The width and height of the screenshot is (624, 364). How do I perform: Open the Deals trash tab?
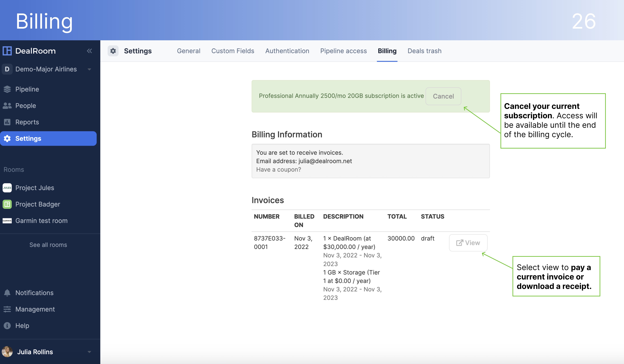point(424,51)
